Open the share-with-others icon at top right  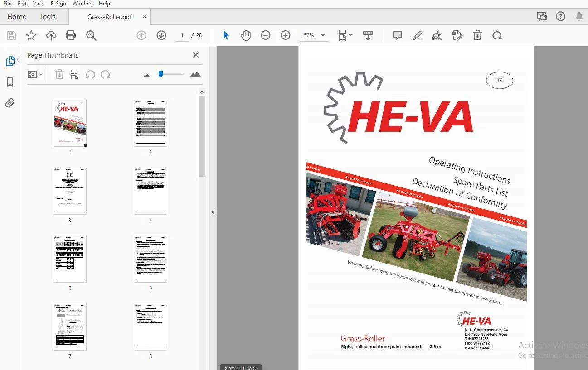[541, 17]
